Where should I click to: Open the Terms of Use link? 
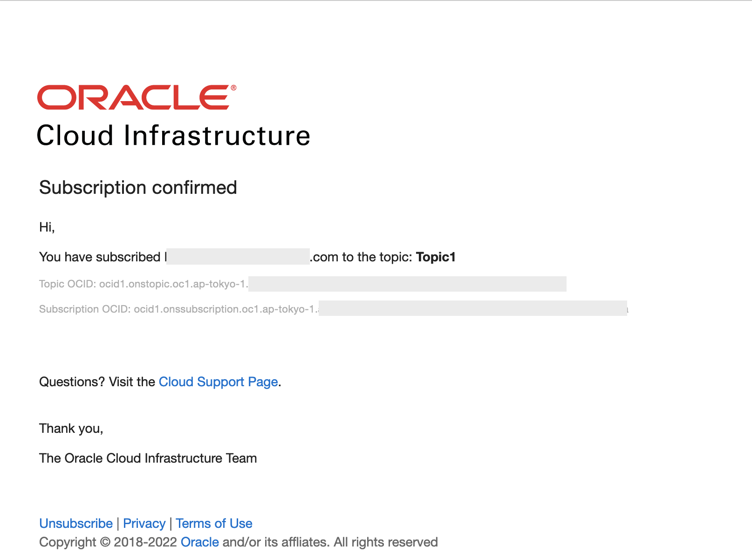tap(214, 524)
